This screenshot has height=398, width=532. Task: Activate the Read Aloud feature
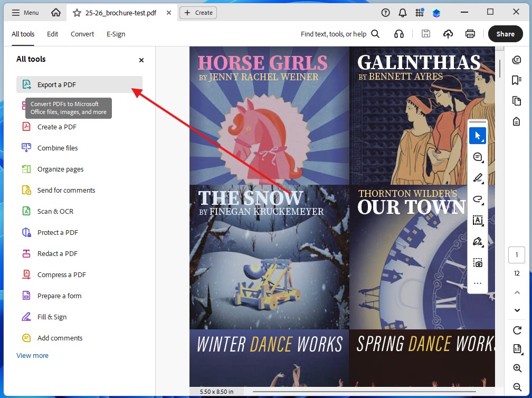click(399, 33)
